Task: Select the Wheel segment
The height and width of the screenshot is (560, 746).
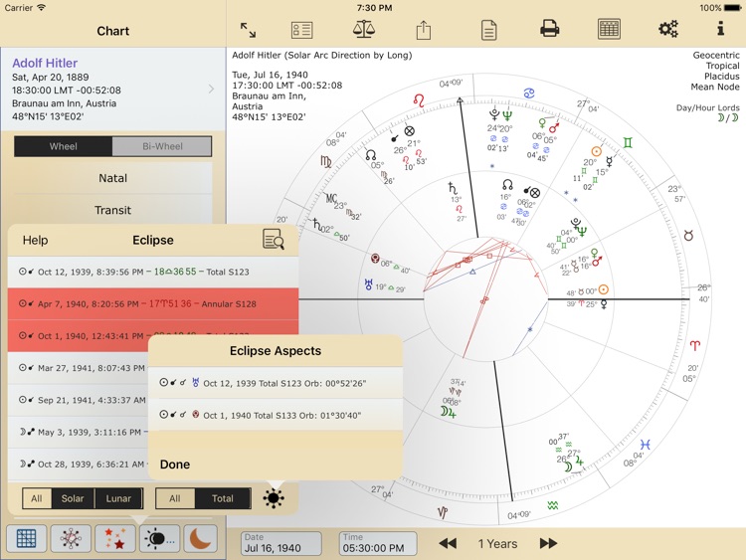Action: click(x=64, y=146)
